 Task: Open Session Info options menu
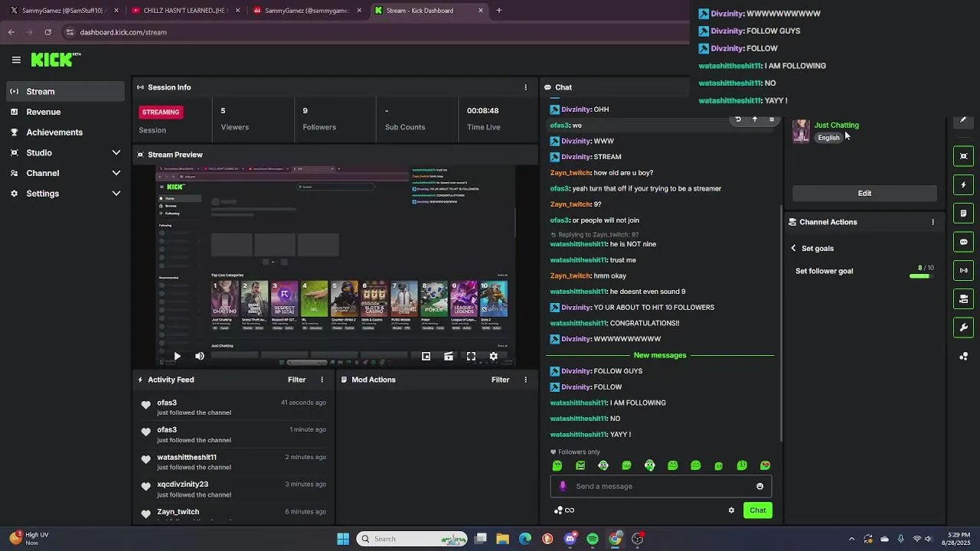coord(525,87)
